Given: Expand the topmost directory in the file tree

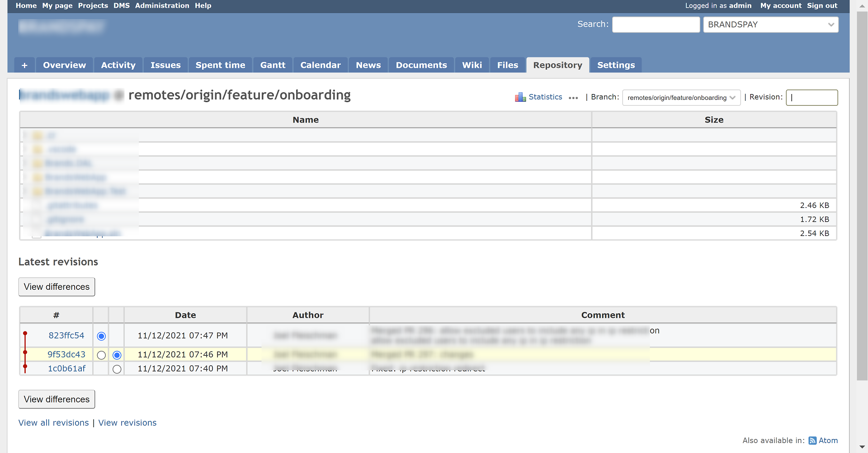Looking at the screenshot, I should tap(26, 135).
